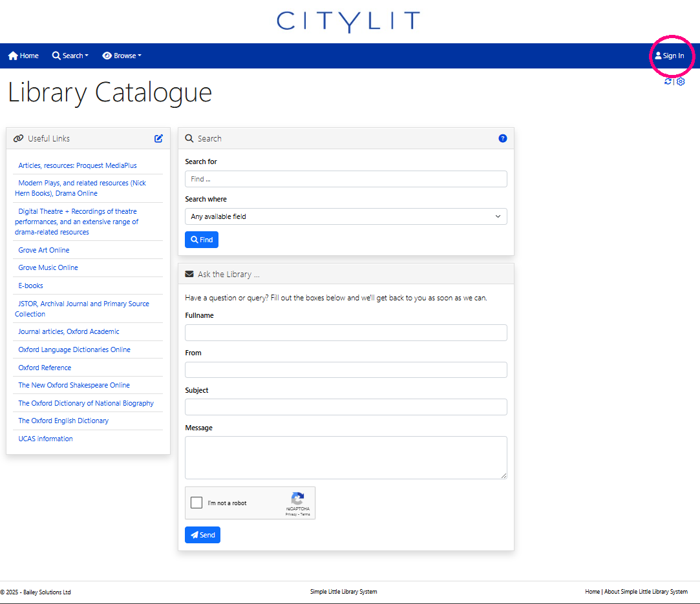The image size is (700, 604).
Task: Click the reCAPTCHA logo icon
Action: (x=297, y=499)
